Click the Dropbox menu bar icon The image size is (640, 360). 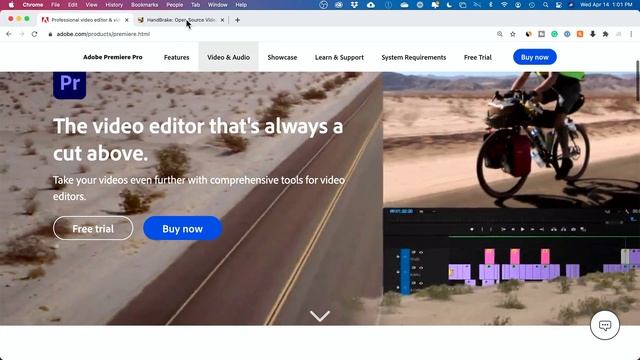[x=354, y=5]
